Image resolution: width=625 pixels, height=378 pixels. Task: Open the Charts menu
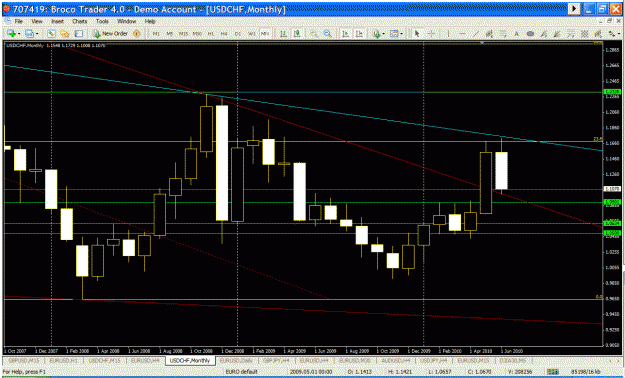click(x=80, y=21)
